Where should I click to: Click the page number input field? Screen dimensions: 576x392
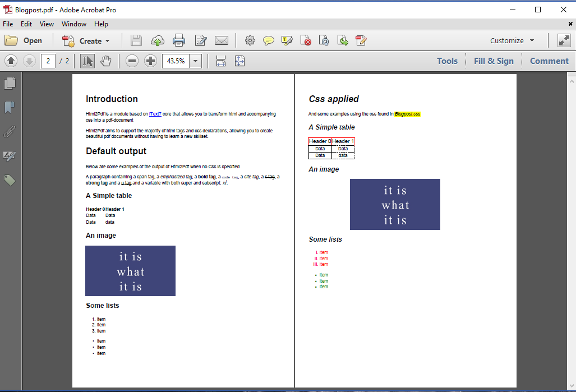48,61
